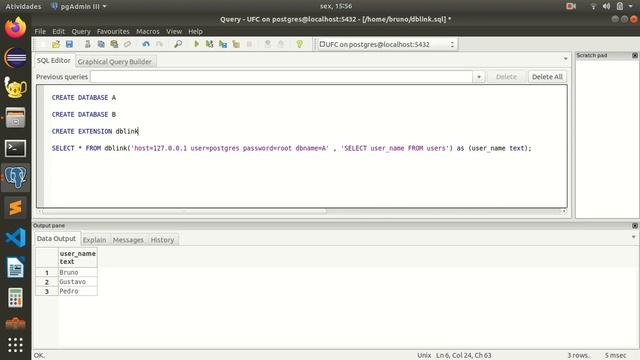640x360 pixels.
Task: Click the editor tabs dropdown arrow
Action: pos(565,59)
